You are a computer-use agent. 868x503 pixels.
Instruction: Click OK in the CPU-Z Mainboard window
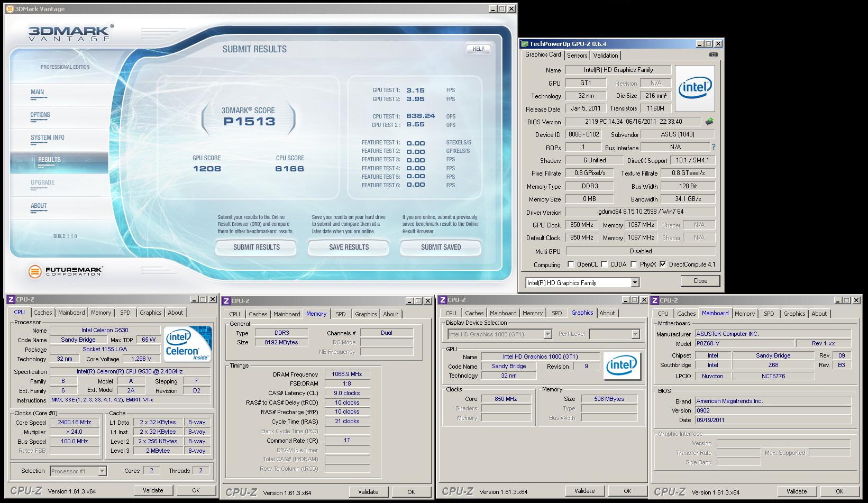coord(839,491)
